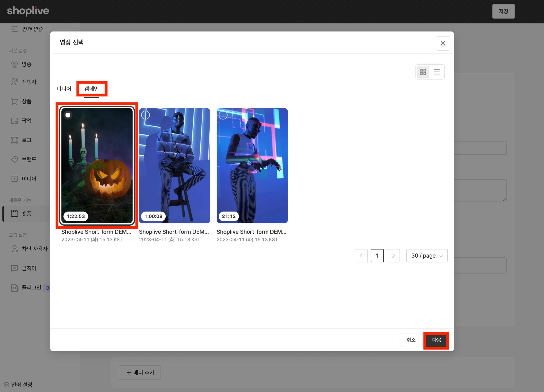Click the 방송 broadcast icon in sidebar
The image size is (544, 392).
click(x=14, y=64)
